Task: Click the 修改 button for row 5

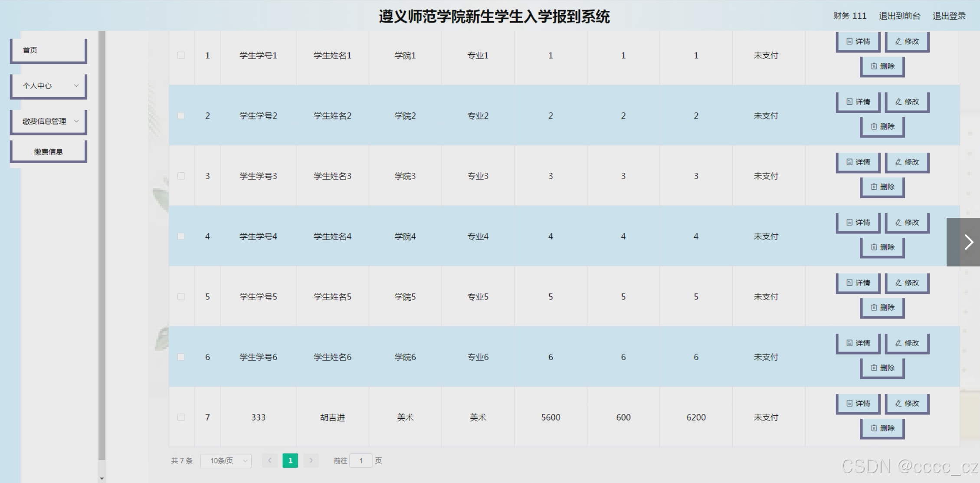Action: click(x=907, y=283)
